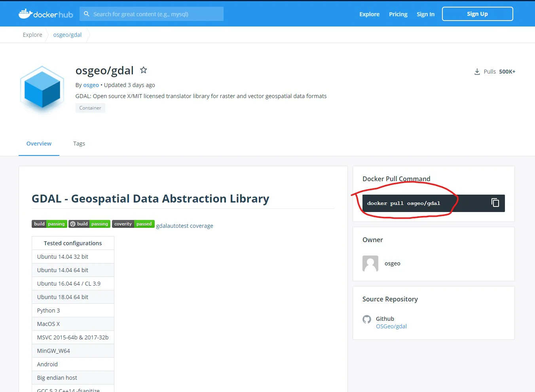This screenshot has width=535, height=392.
Task: Select the docker pull osgeo/gdal text
Action: coord(404,203)
